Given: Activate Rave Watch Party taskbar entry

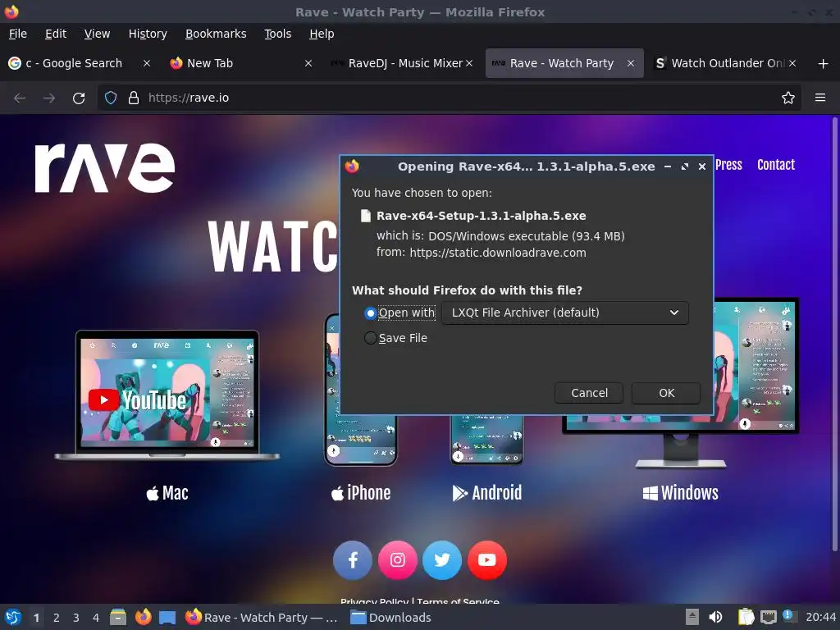Looking at the screenshot, I should click(262, 618).
